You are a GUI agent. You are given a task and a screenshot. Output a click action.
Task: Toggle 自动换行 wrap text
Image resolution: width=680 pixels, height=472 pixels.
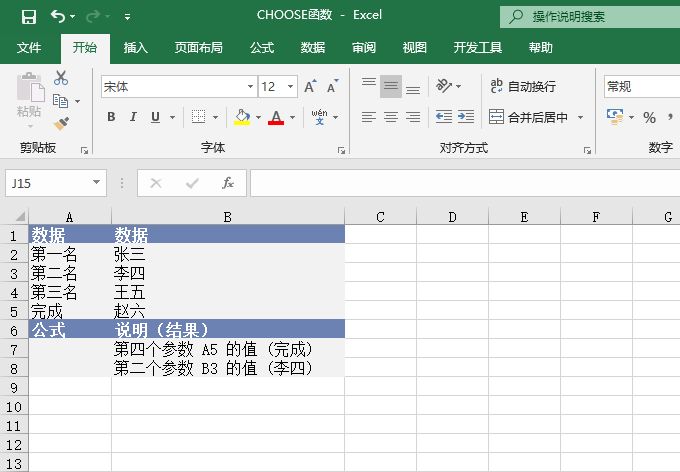[x=522, y=87]
